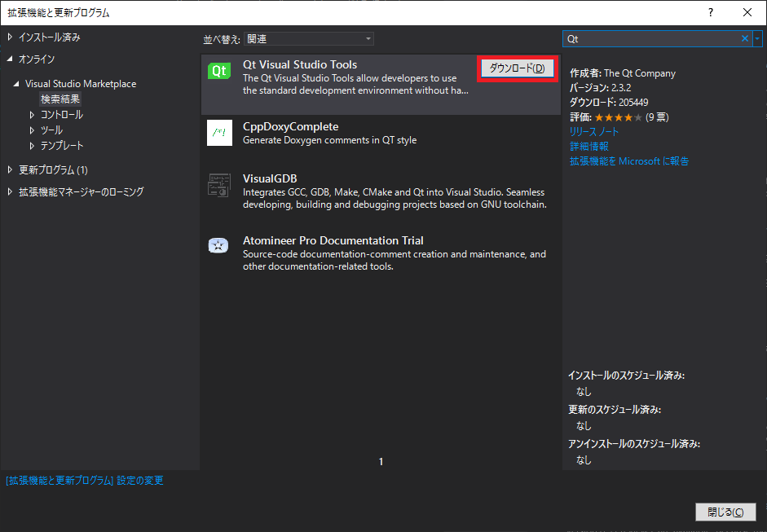The image size is (767, 532).
Task: Download Qt Visual Studio Tools
Action: [x=517, y=68]
